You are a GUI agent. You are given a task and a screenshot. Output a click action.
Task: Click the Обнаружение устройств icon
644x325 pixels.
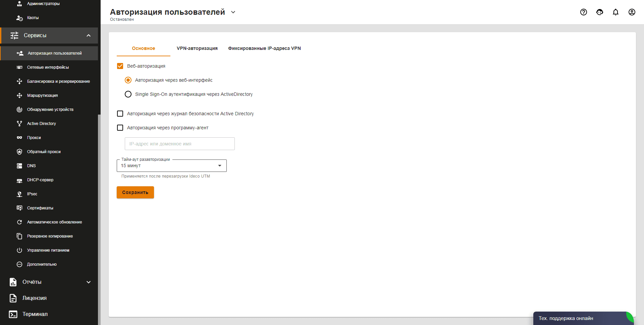click(19, 110)
